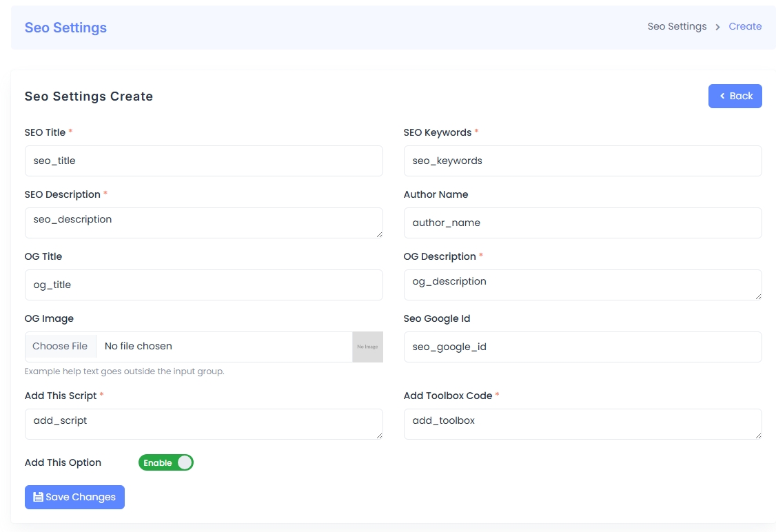
Task: Click into the Add This Script textarea
Action: click(204, 424)
